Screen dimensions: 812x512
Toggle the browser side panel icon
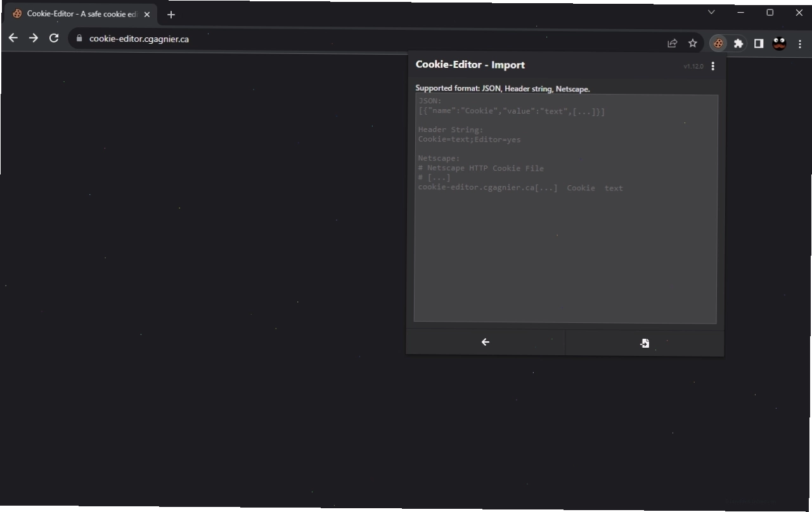[759, 43]
